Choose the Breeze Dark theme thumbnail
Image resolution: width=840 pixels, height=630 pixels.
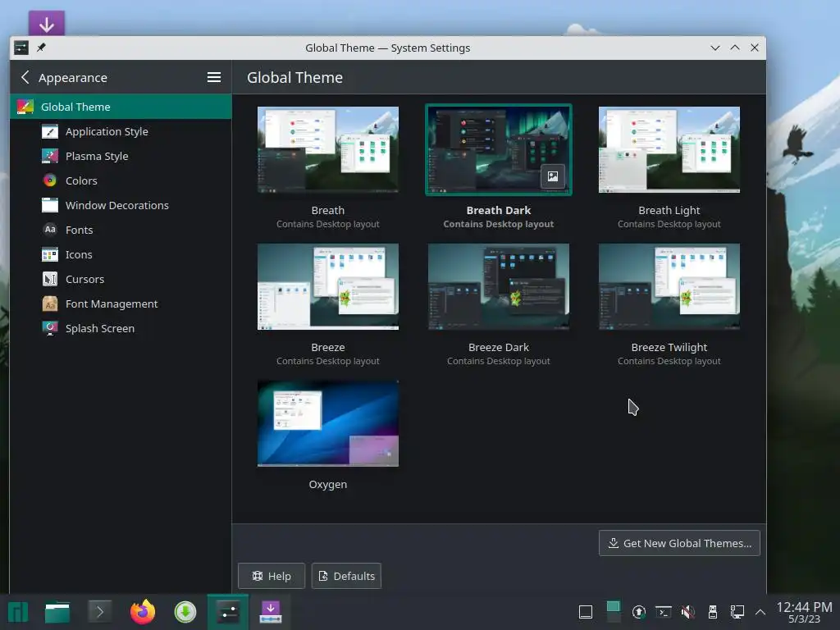(x=498, y=286)
